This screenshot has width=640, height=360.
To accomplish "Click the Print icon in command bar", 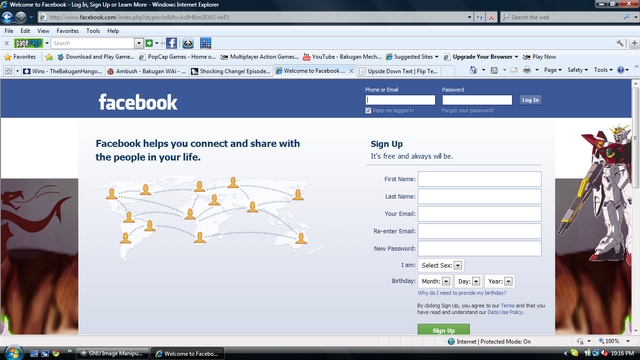I will (x=527, y=70).
